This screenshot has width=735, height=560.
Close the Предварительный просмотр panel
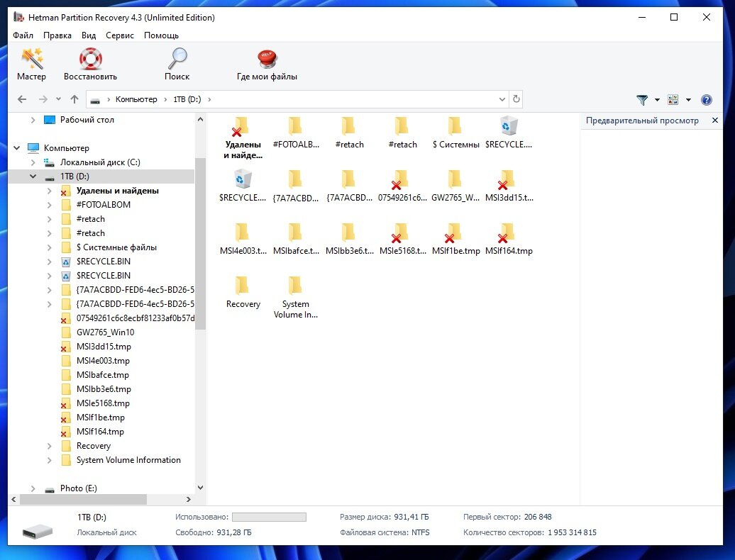tap(715, 121)
